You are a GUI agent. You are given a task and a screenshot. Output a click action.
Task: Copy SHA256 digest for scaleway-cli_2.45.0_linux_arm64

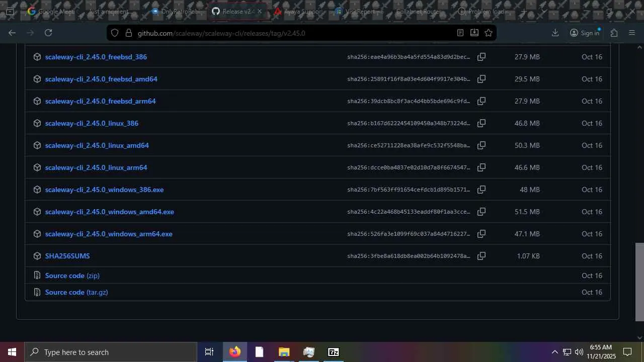coord(481,167)
